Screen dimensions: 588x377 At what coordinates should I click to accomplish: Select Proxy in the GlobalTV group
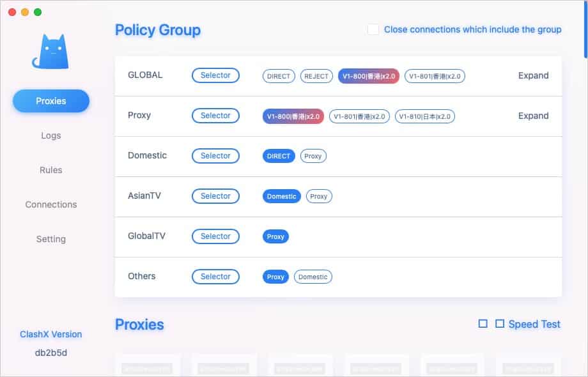[275, 236]
